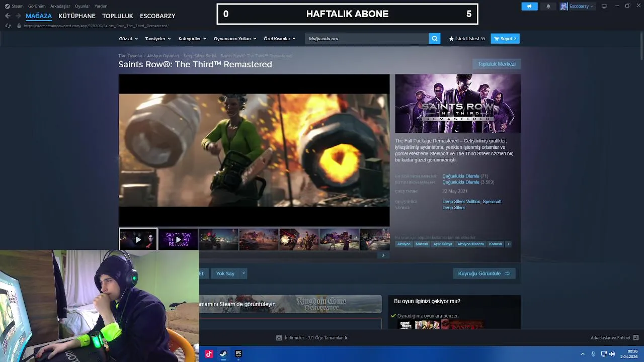This screenshot has width=644, height=362.
Task: Open the Sperasoft developer link
Action: click(492, 202)
